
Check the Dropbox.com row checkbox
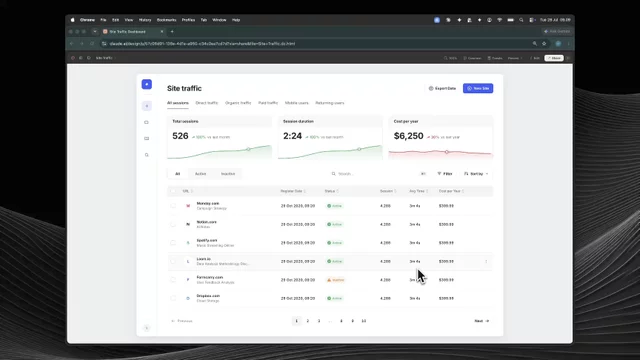click(x=173, y=298)
